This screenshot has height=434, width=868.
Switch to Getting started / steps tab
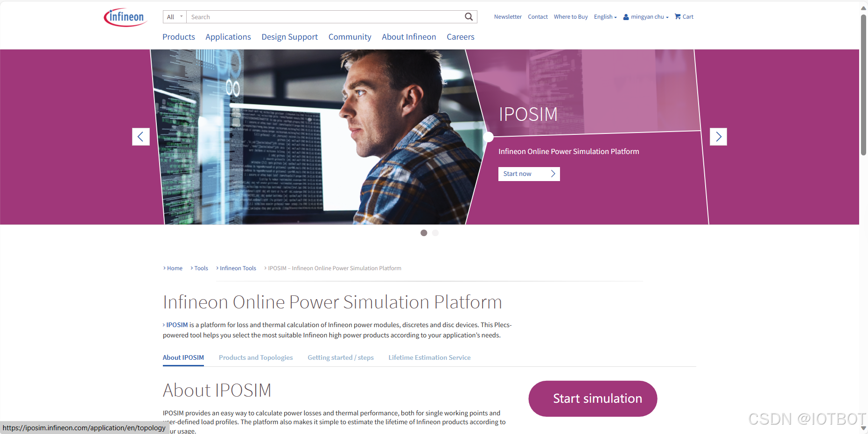click(x=341, y=357)
